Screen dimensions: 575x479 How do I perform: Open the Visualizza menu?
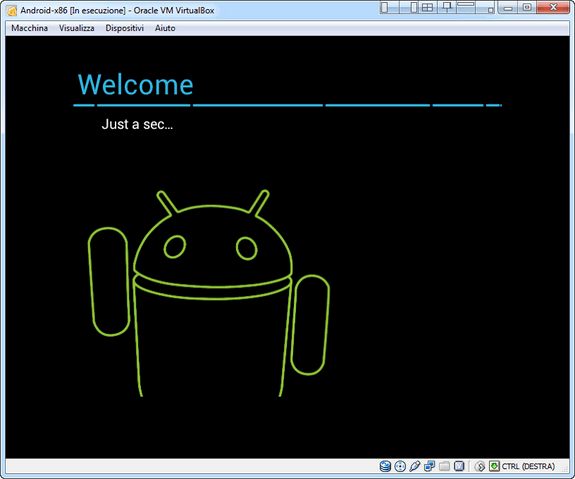(x=77, y=28)
